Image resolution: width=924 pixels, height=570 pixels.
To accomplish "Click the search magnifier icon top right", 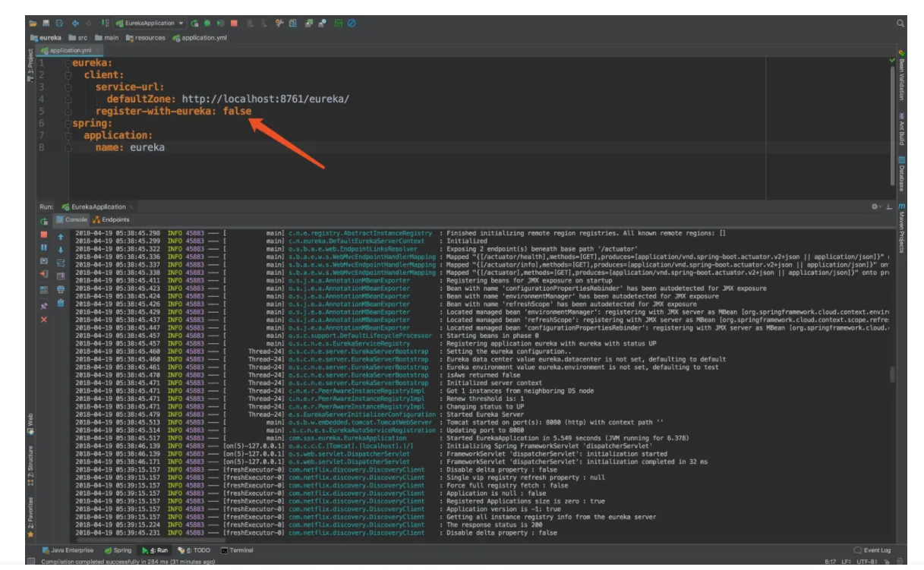I will click(900, 24).
